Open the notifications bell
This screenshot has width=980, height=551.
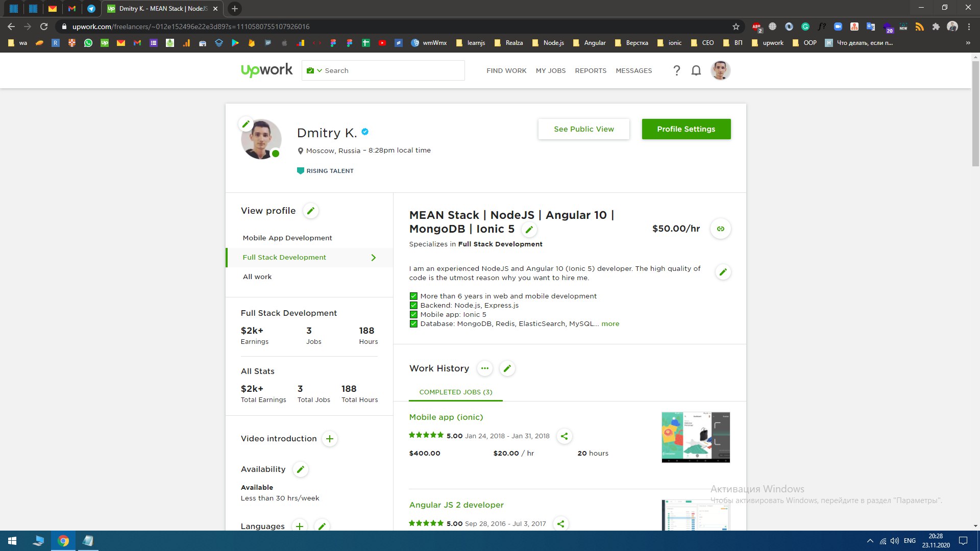[696, 70]
